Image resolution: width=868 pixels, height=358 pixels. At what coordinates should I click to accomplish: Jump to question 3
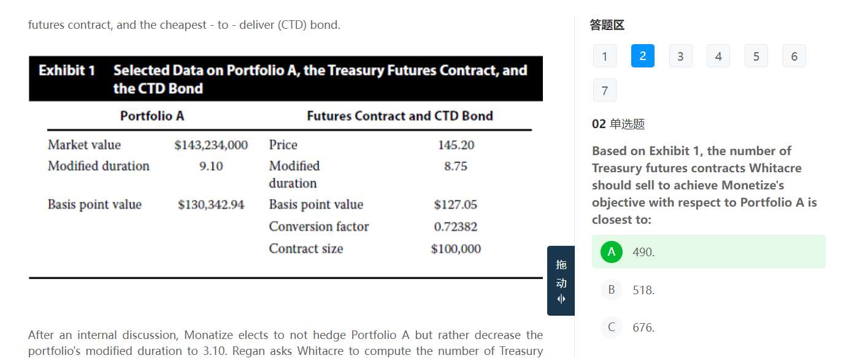(680, 56)
